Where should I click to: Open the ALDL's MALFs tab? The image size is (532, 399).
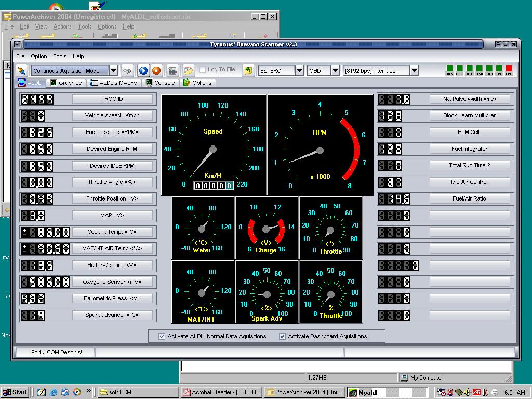[x=114, y=83]
